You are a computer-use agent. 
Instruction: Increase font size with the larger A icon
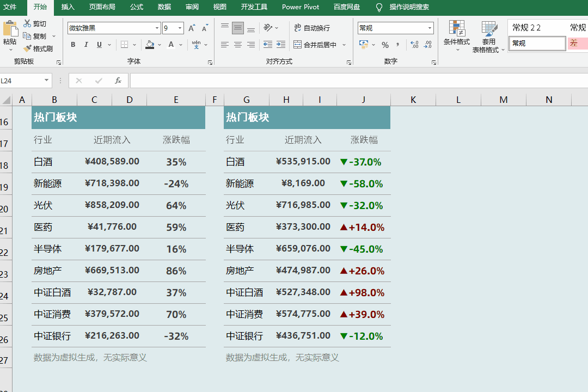point(192,28)
